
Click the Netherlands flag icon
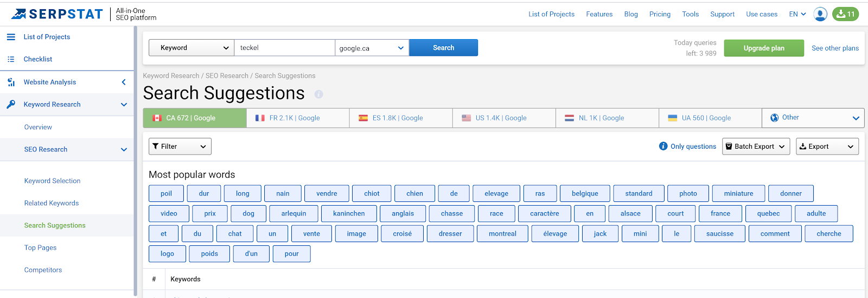click(569, 118)
